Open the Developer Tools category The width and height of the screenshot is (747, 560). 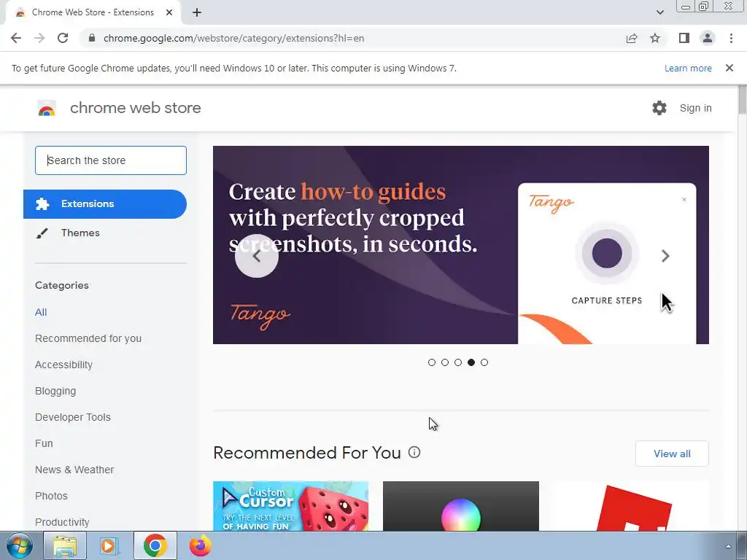pyautogui.click(x=73, y=417)
